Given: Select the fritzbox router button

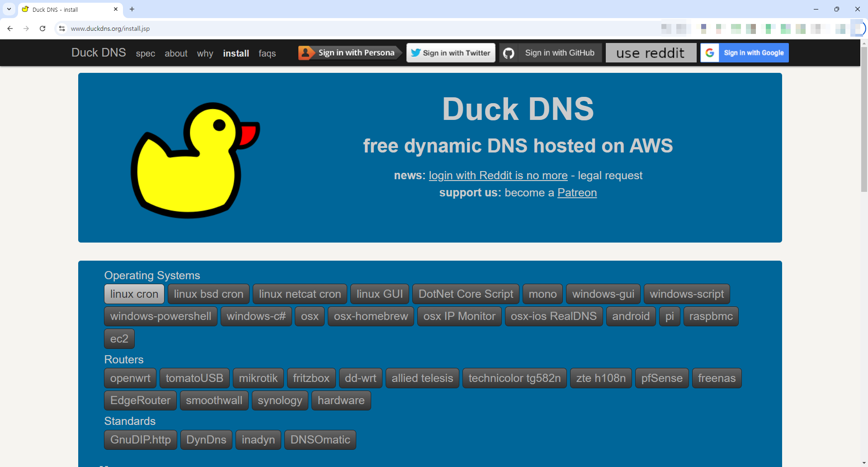Looking at the screenshot, I should [311, 378].
